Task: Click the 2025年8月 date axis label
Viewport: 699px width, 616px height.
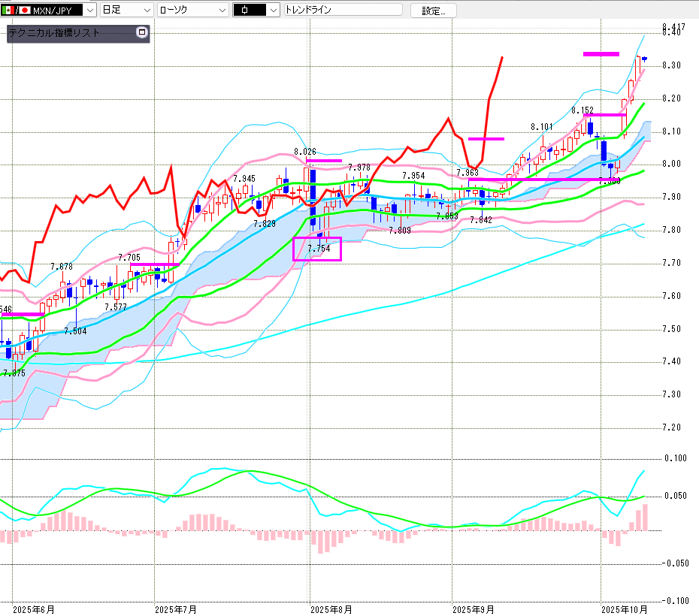Action: click(x=331, y=609)
